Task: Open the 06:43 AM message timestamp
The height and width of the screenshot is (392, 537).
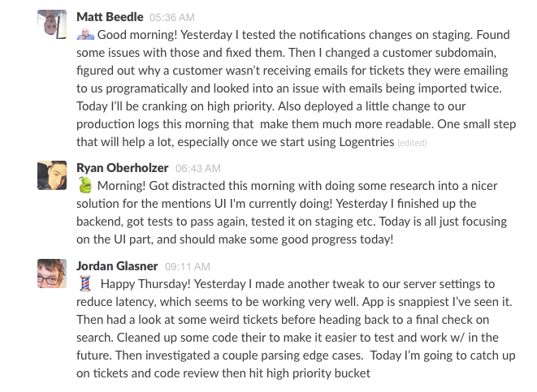Action: click(198, 168)
